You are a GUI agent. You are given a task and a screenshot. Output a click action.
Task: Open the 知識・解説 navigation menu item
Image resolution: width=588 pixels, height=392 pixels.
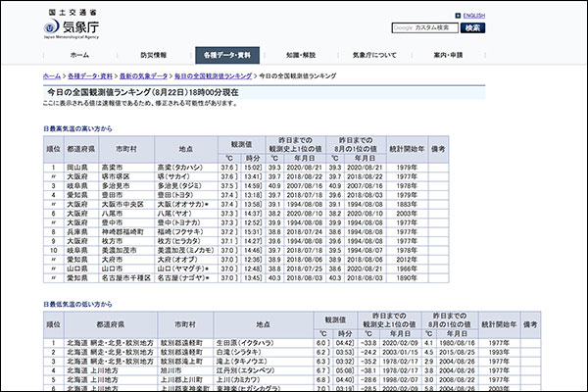(x=299, y=55)
